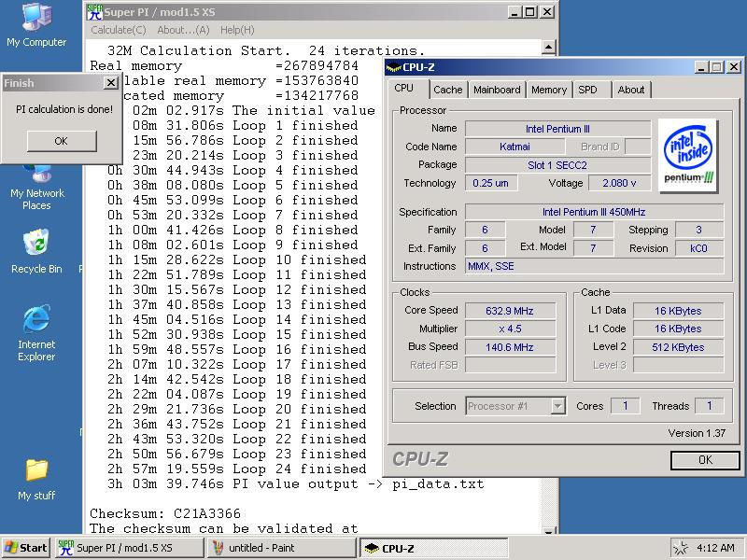Image resolution: width=747 pixels, height=560 pixels.
Task: Select the CPU-Z taskbar button
Action: [x=433, y=548]
